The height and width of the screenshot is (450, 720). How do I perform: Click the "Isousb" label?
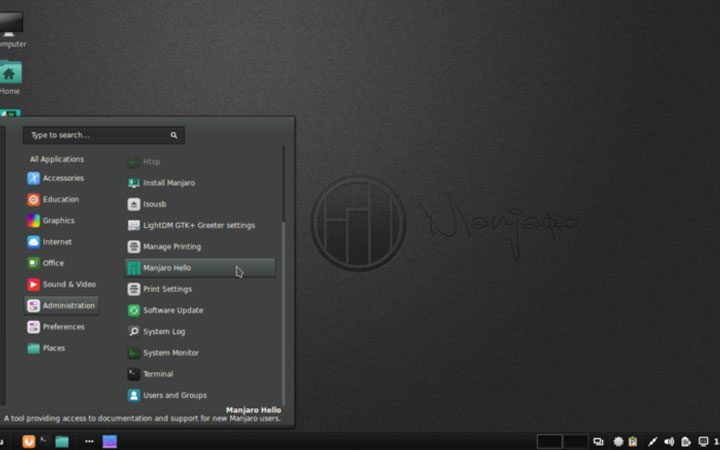pyautogui.click(x=155, y=204)
